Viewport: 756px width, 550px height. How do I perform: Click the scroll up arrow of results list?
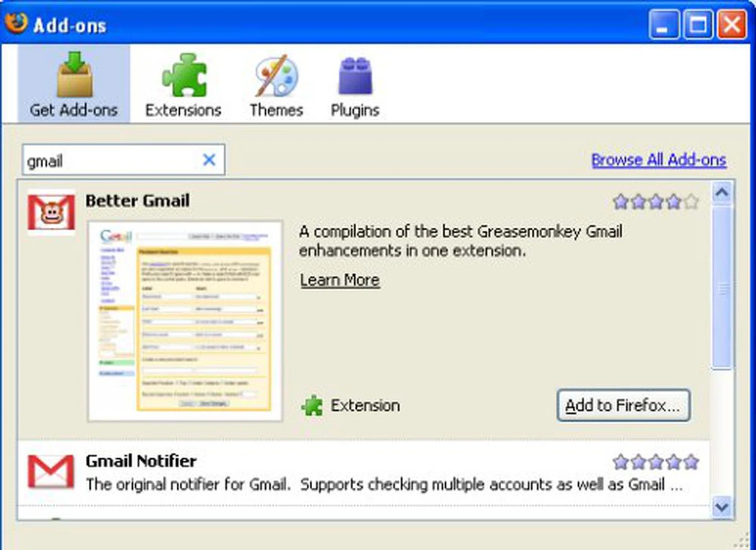(x=722, y=193)
